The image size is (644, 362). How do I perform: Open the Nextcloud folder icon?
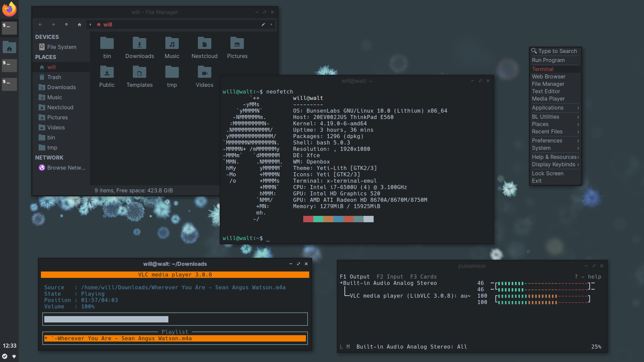(x=204, y=44)
